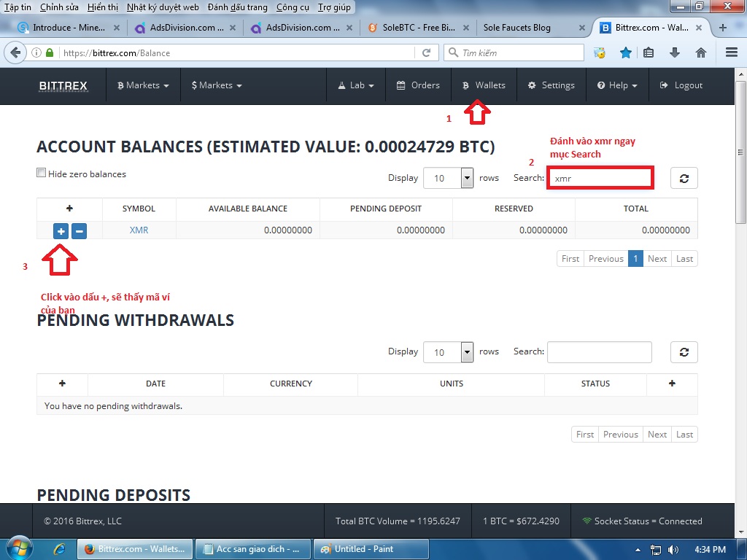Screen dimensions: 747x560
Task: Click the browser URL address bar
Action: tap(236, 52)
